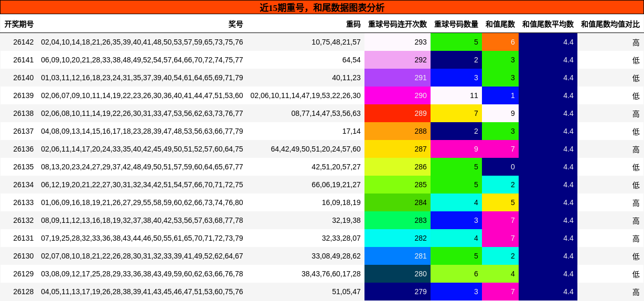Select issue number 26138

[x=24, y=113]
